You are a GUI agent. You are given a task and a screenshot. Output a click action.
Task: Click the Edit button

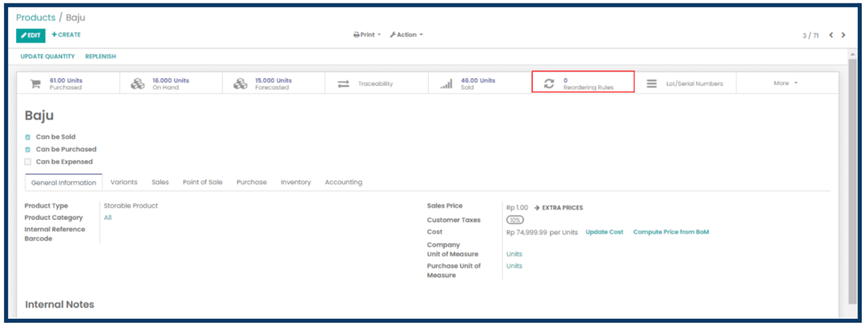point(31,35)
